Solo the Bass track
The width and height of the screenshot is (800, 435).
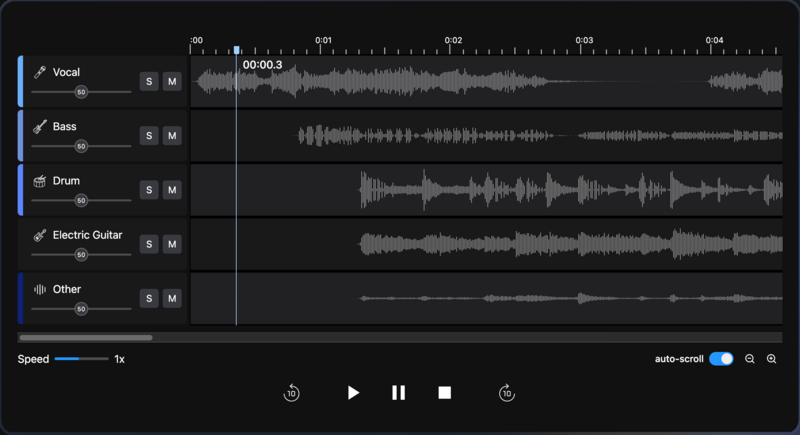[x=149, y=136]
